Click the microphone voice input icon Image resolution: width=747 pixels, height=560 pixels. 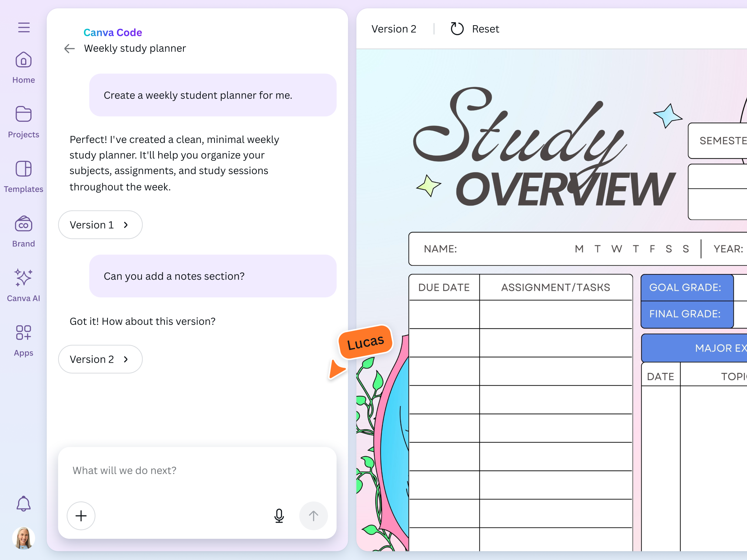coord(279,516)
